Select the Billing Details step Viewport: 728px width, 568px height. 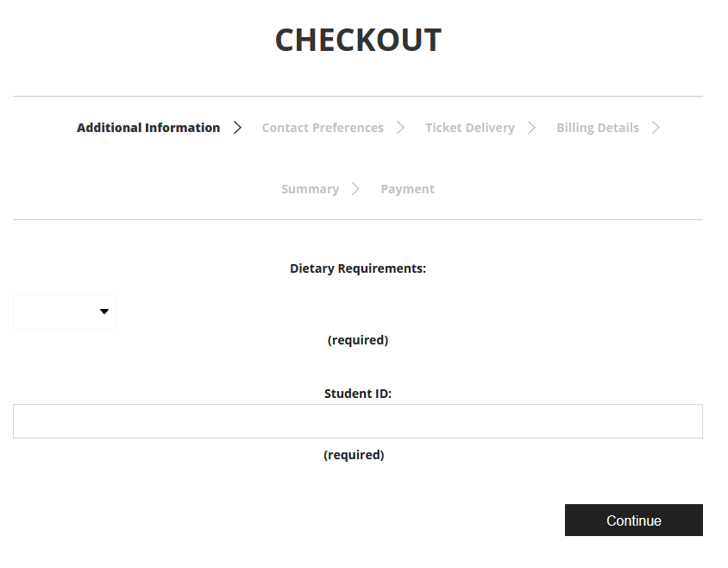click(598, 128)
